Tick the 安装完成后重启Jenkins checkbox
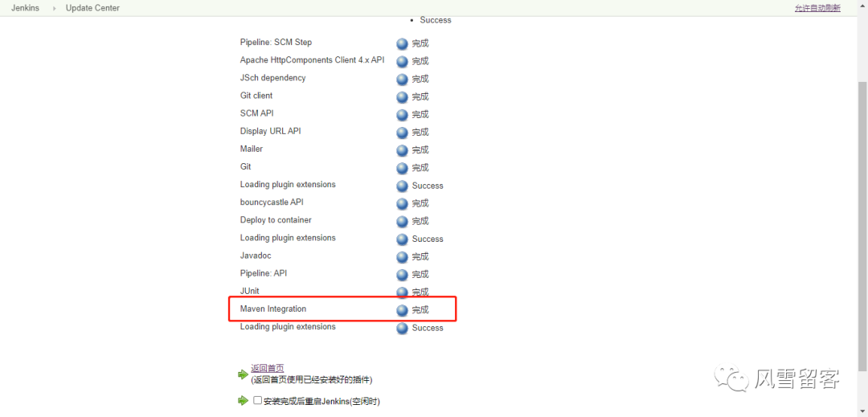The image size is (868, 417). [257, 400]
